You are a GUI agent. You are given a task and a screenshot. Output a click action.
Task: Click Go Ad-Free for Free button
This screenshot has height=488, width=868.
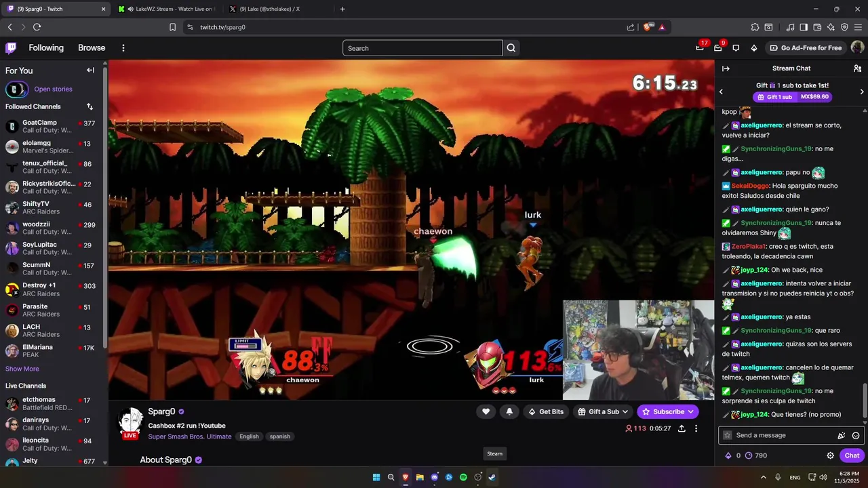point(806,48)
